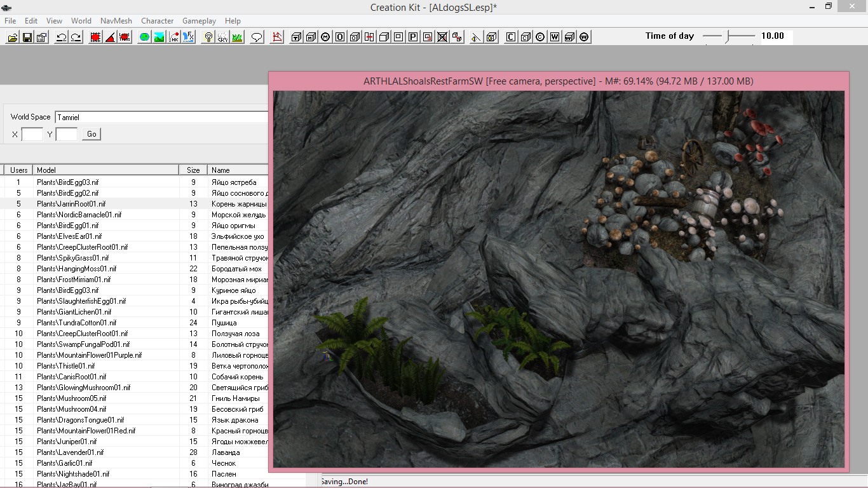The image size is (868, 488).
Task: Sort the list by Users column header
Action: click(19, 170)
